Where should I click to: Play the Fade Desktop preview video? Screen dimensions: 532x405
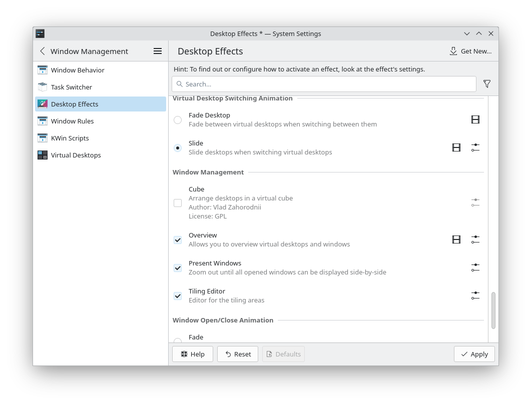(475, 119)
